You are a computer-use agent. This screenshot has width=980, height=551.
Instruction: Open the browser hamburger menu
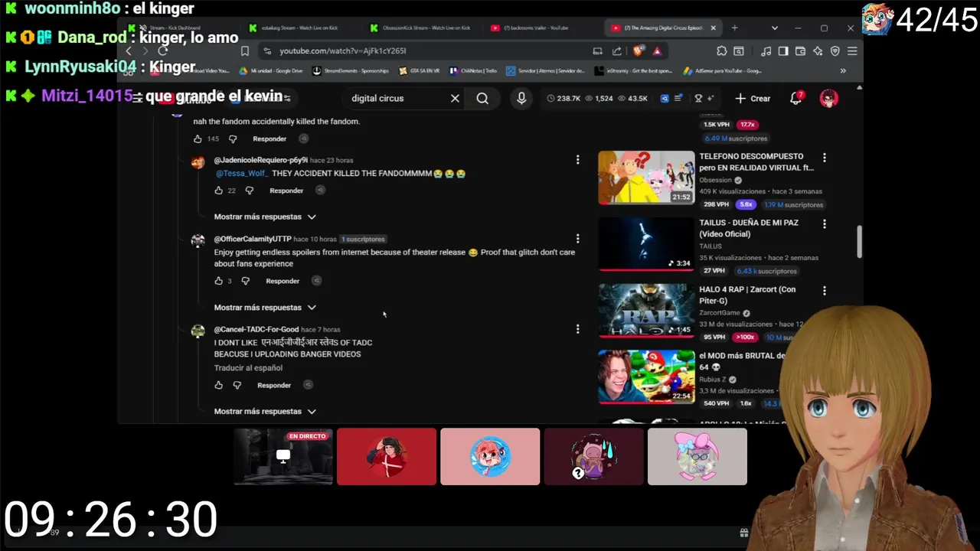pos(852,51)
